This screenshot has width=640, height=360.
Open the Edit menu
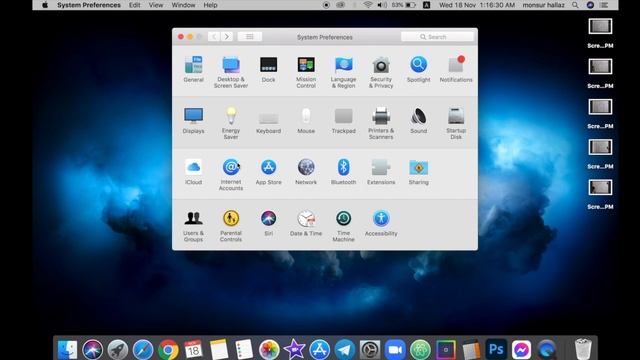(x=134, y=5)
